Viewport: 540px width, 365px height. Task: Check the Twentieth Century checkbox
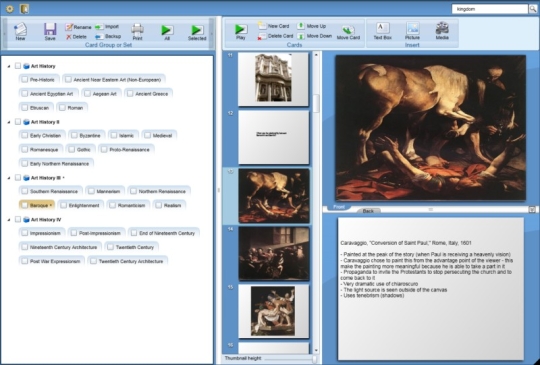(110, 247)
